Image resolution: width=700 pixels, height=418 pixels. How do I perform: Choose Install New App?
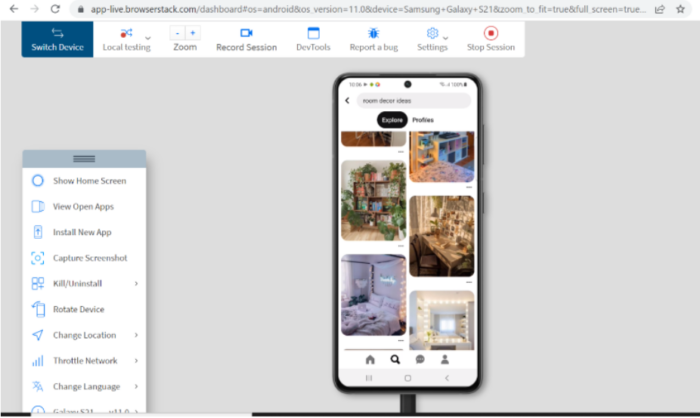click(84, 232)
